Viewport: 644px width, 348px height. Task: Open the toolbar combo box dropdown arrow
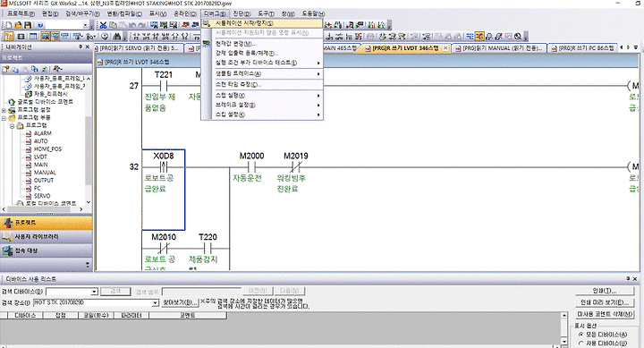click(x=85, y=25)
